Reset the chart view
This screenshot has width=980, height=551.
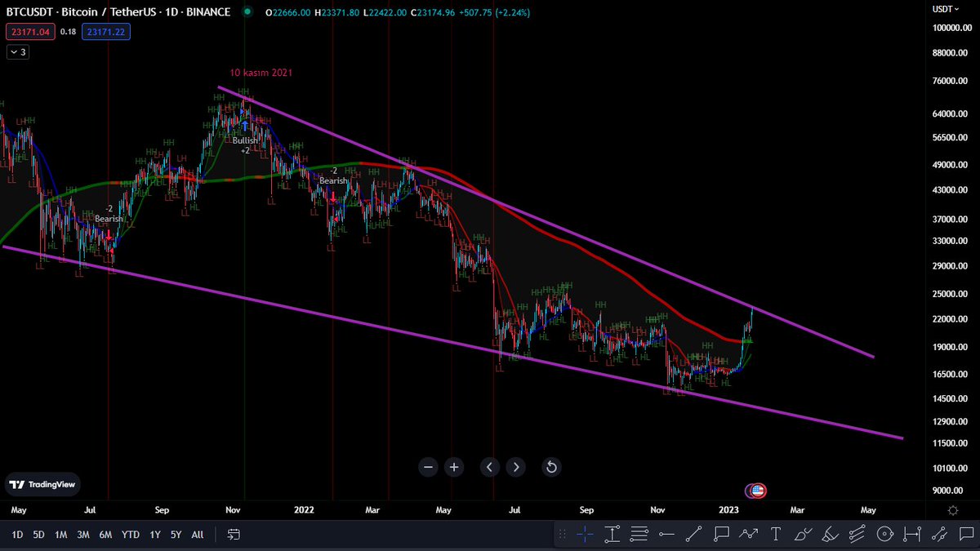550,467
